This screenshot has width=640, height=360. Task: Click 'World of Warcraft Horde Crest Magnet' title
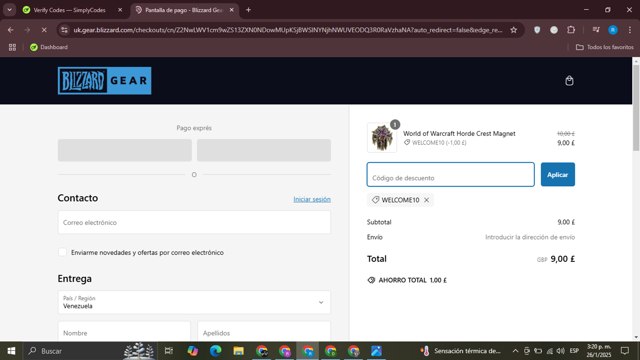459,133
